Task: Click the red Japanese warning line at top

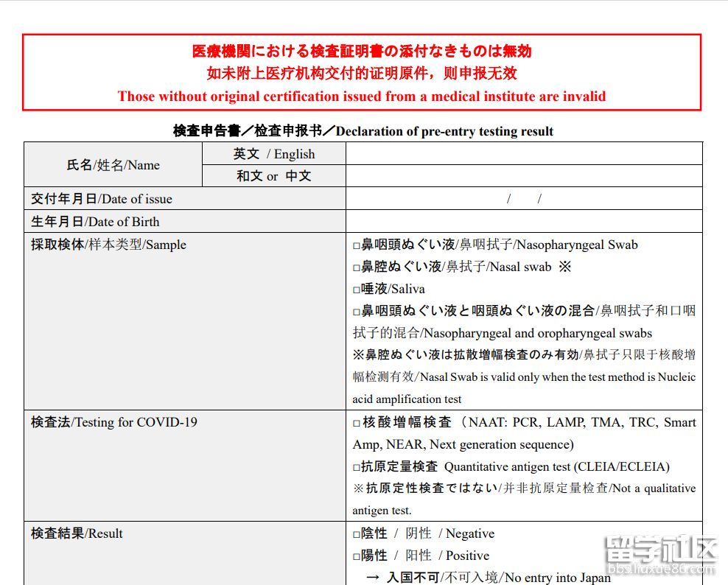Action: click(361, 51)
